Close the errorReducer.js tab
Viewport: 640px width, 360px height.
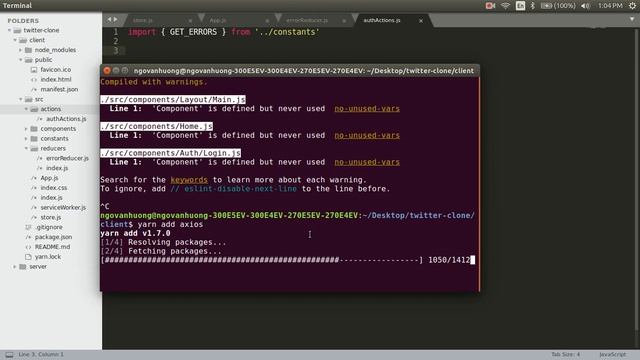coord(344,20)
